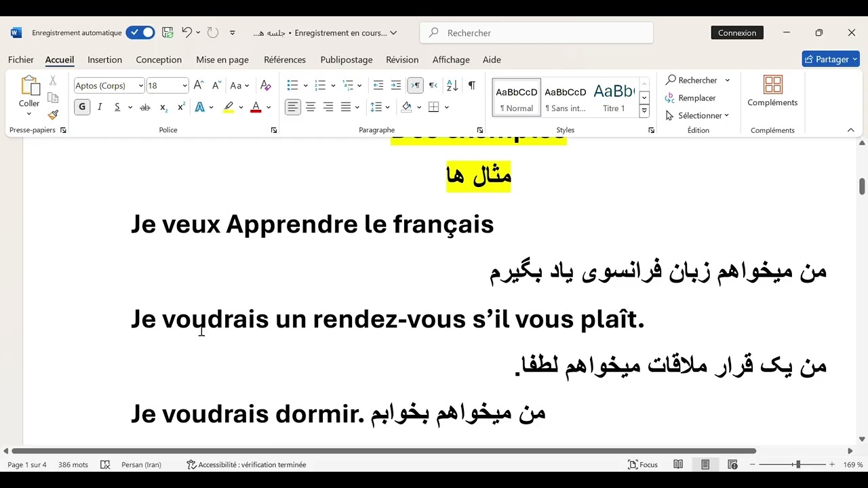Image resolution: width=868 pixels, height=488 pixels.
Task: Show paragraph marks with pilcrow
Action: (x=472, y=85)
